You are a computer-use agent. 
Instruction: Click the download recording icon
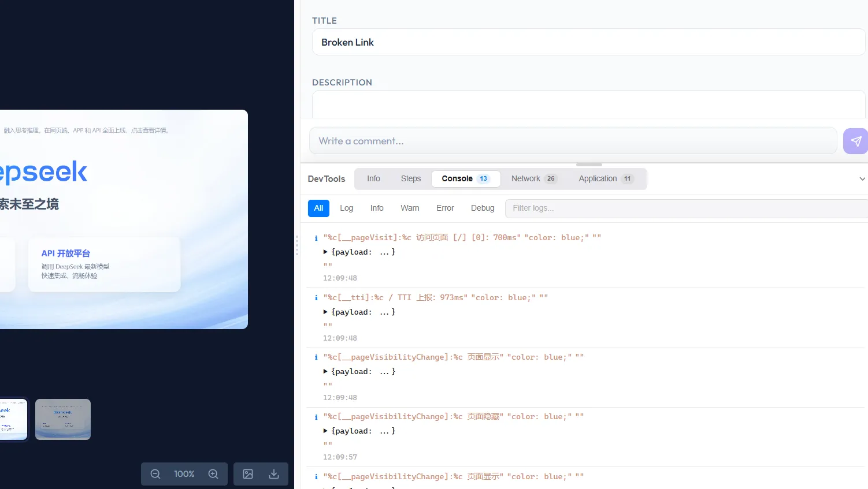(272, 473)
